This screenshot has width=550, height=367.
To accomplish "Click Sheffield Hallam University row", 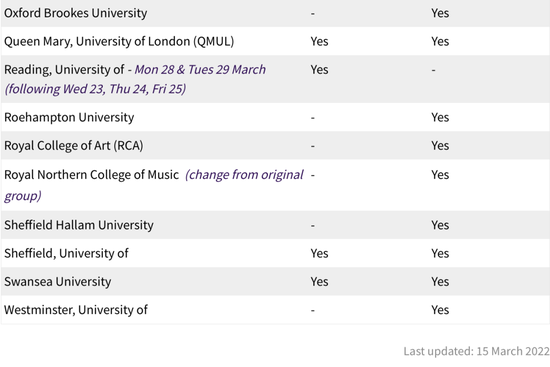I will click(x=275, y=225).
